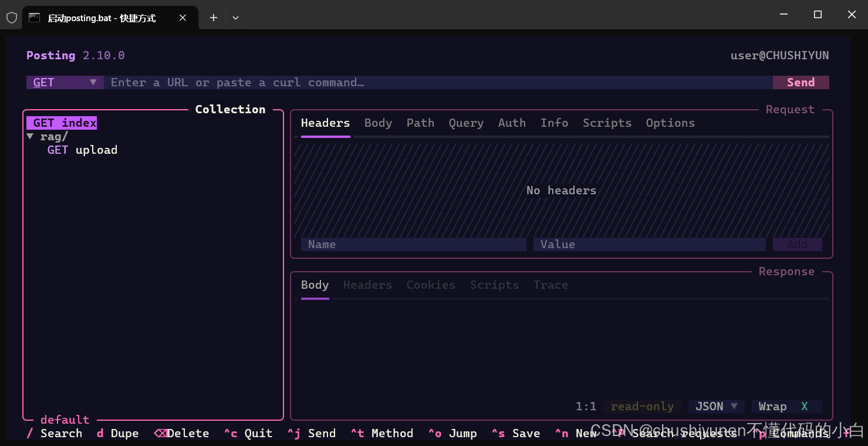Viewport: 868px width, 446px height.
Task: Select the response Body tab
Action: (x=315, y=285)
